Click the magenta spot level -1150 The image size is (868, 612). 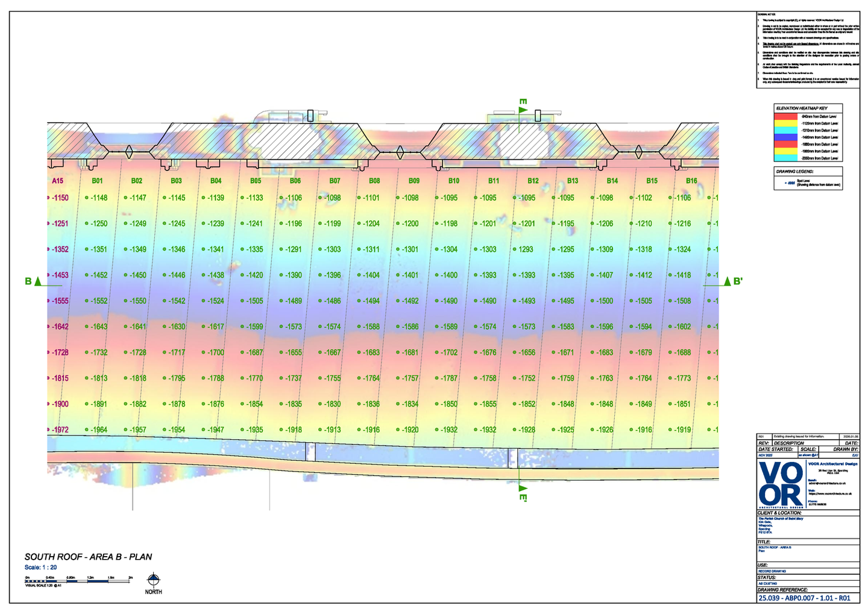click(60, 198)
